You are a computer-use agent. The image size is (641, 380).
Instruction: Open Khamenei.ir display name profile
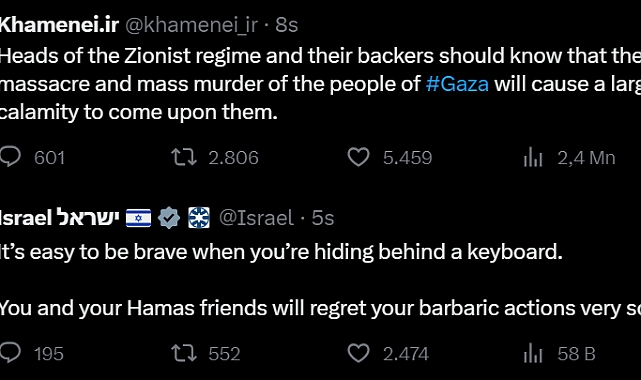coord(59,25)
